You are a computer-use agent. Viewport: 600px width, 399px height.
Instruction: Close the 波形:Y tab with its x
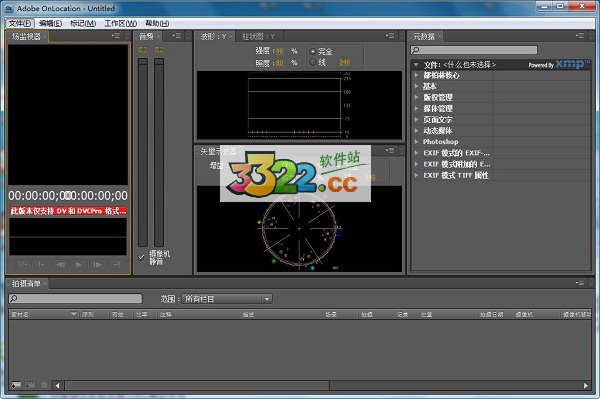click(231, 36)
